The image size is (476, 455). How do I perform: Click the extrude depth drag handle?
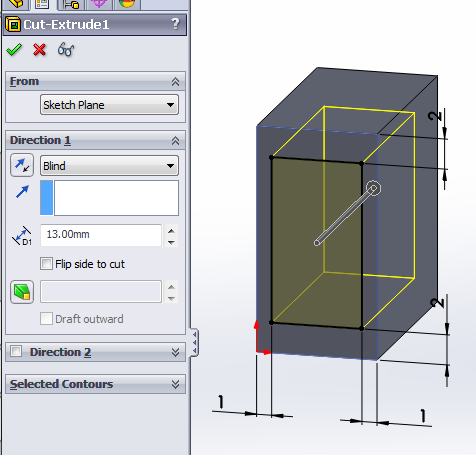point(373,189)
